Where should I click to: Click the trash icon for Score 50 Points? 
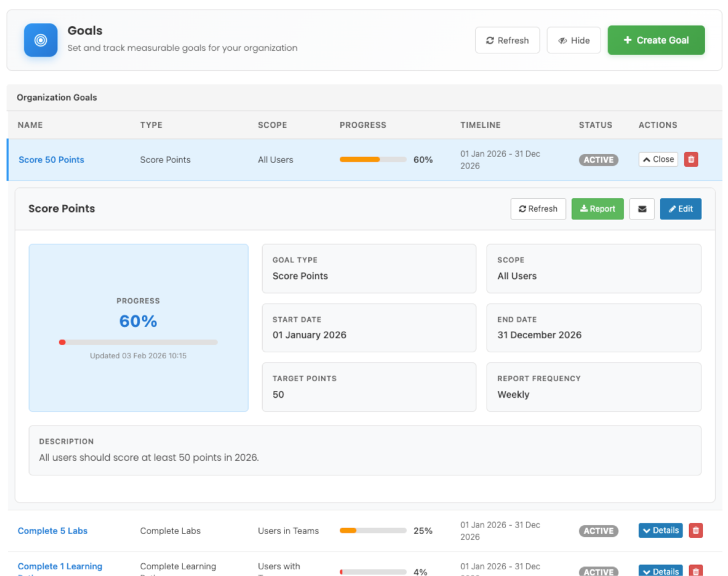[691, 159]
